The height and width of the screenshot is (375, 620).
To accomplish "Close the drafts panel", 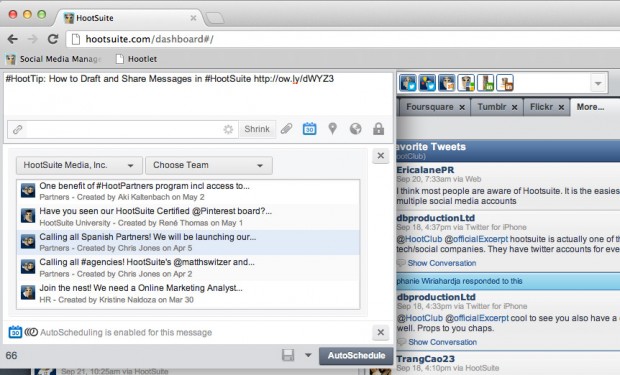I will click(x=380, y=156).
